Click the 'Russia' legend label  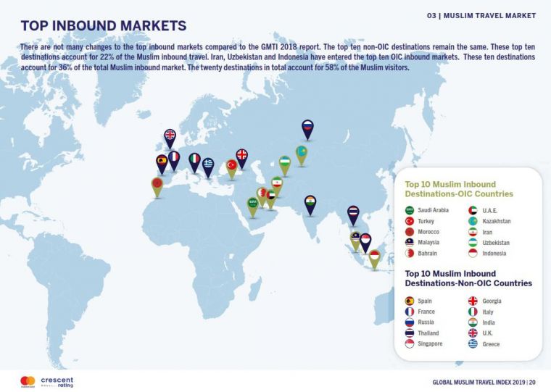[x=426, y=322]
